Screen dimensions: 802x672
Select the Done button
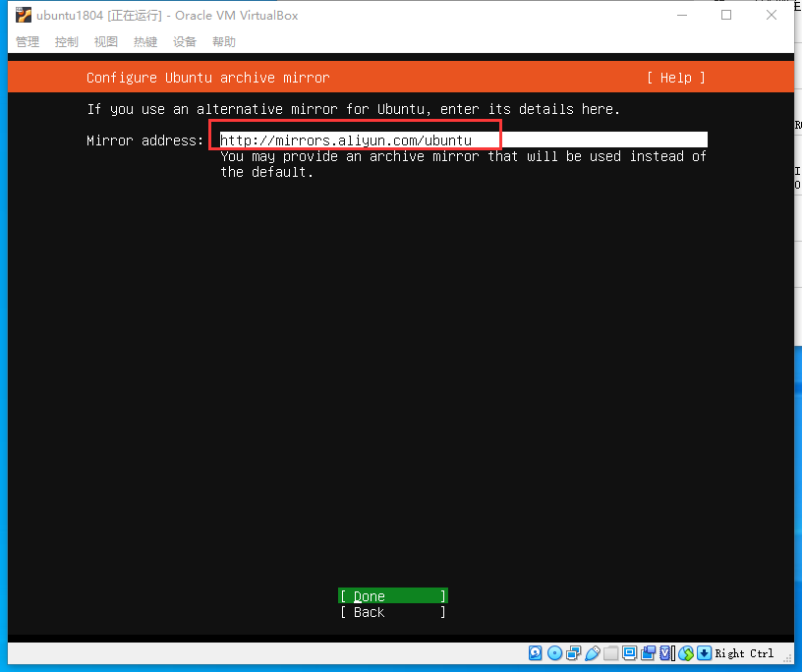392,595
